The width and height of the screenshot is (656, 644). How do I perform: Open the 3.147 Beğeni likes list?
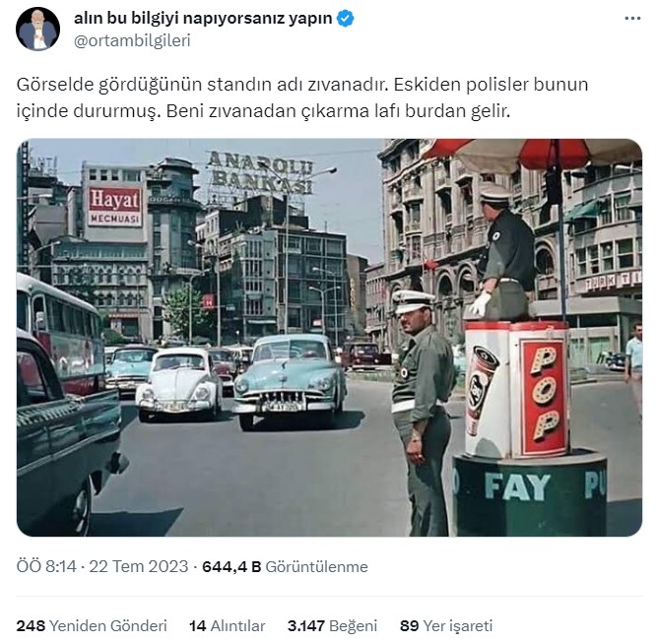(332, 626)
